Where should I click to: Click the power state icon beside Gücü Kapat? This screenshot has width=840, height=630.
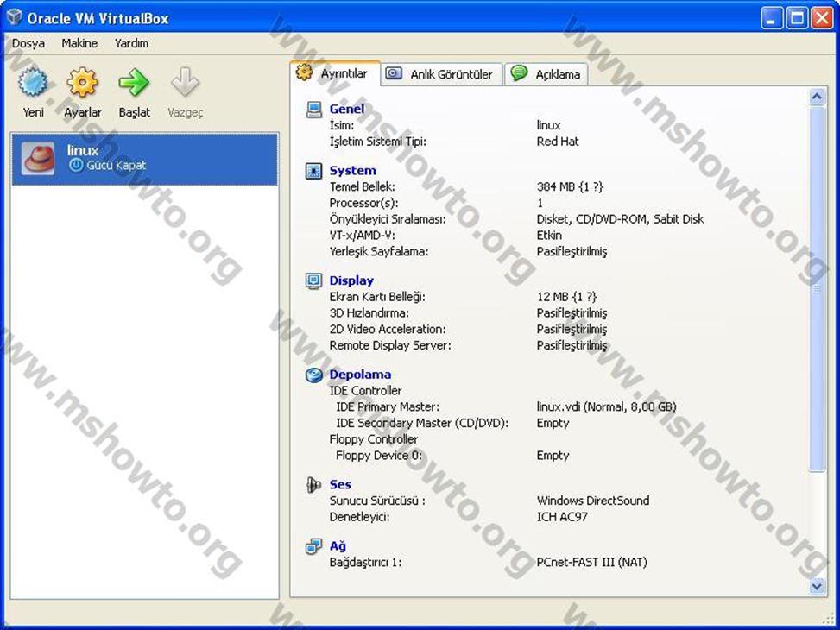(x=76, y=166)
